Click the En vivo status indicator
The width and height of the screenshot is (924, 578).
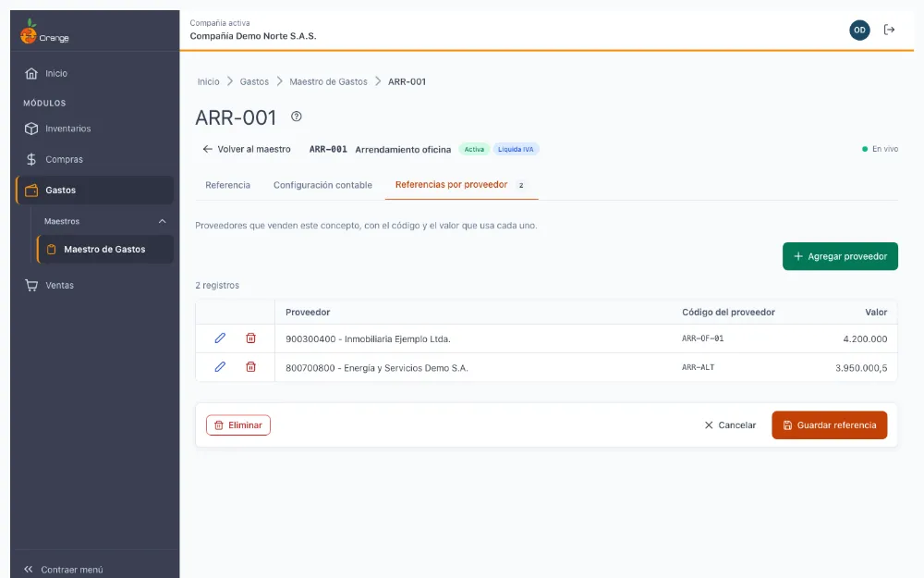(881, 149)
